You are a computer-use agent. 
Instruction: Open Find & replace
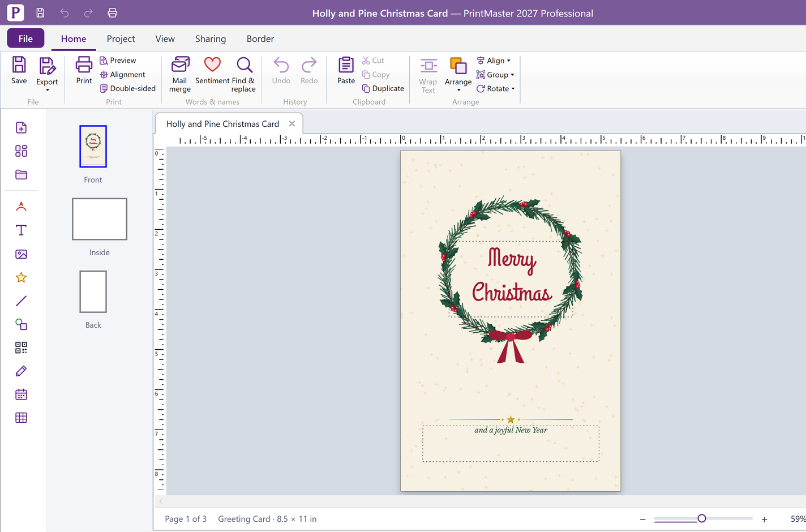244,74
